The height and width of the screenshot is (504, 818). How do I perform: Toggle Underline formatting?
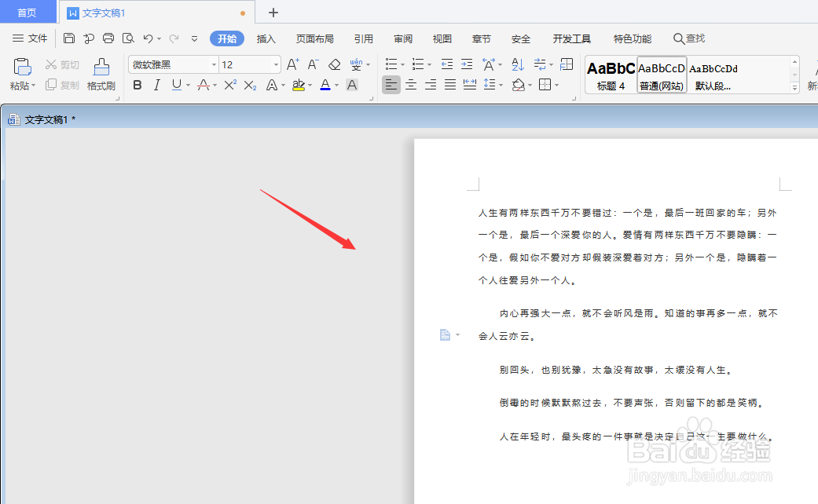pos(177,85)
